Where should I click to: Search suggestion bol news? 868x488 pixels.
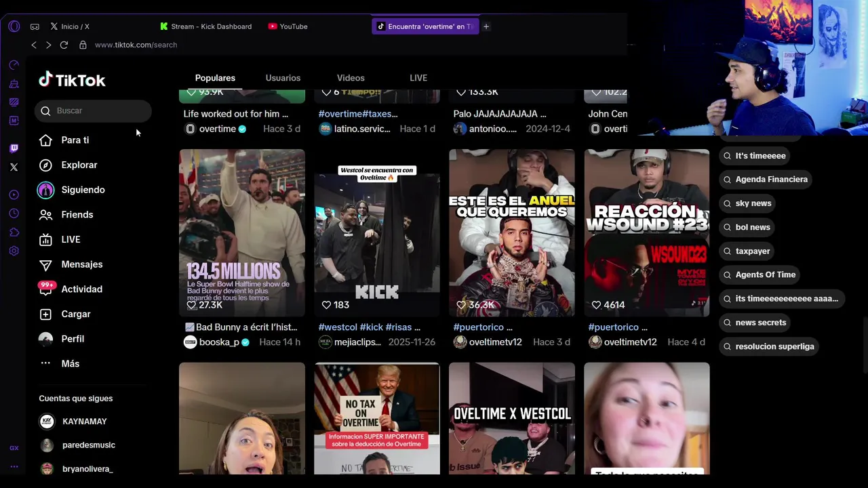click(747, 227)
